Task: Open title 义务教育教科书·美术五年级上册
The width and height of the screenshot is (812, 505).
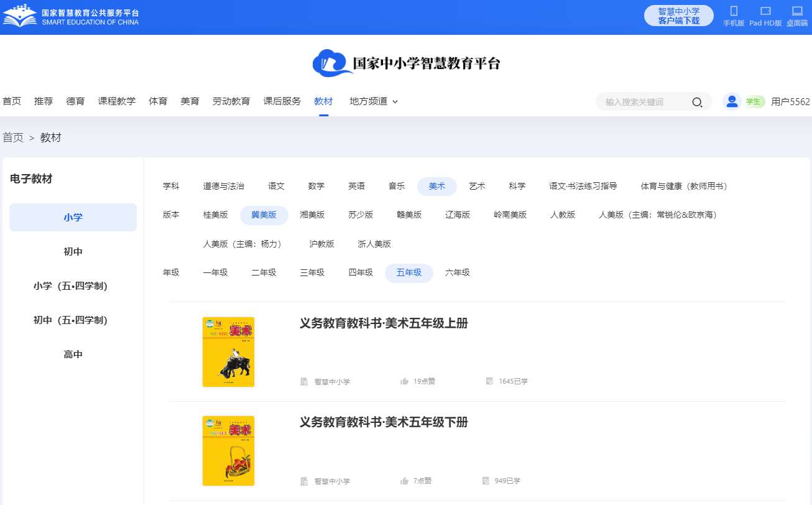Action: pyautogui.click(x=384, y=323)
